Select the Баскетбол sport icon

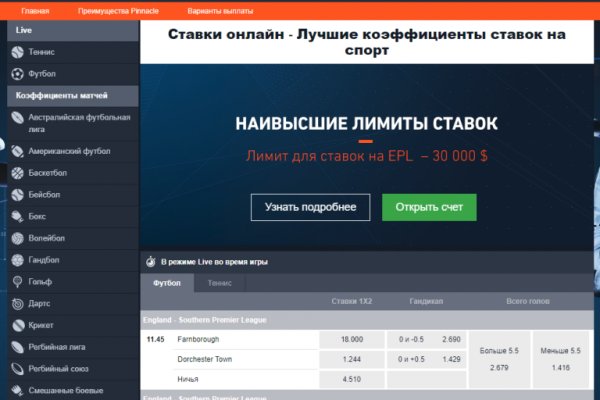17,173
